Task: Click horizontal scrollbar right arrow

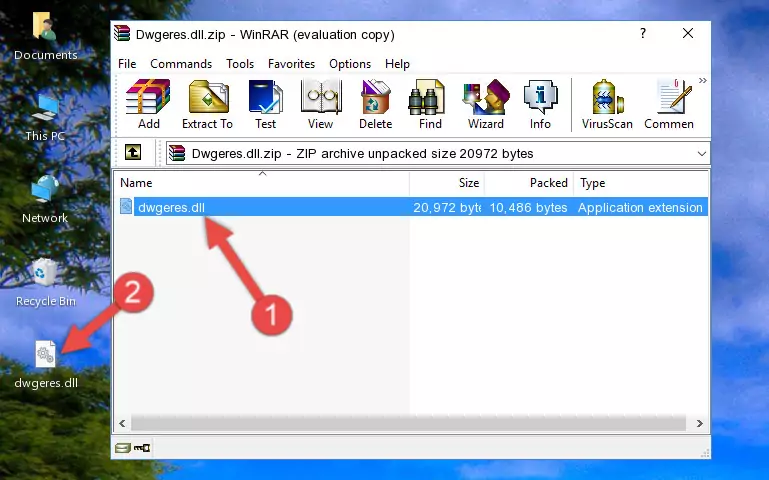Action: pos(700,423)
